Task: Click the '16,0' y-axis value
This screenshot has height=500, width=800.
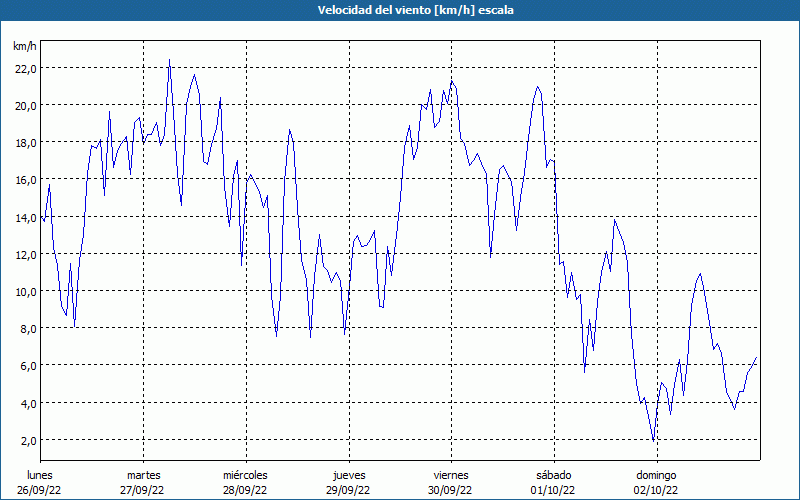Action: [x=26, y=180]
